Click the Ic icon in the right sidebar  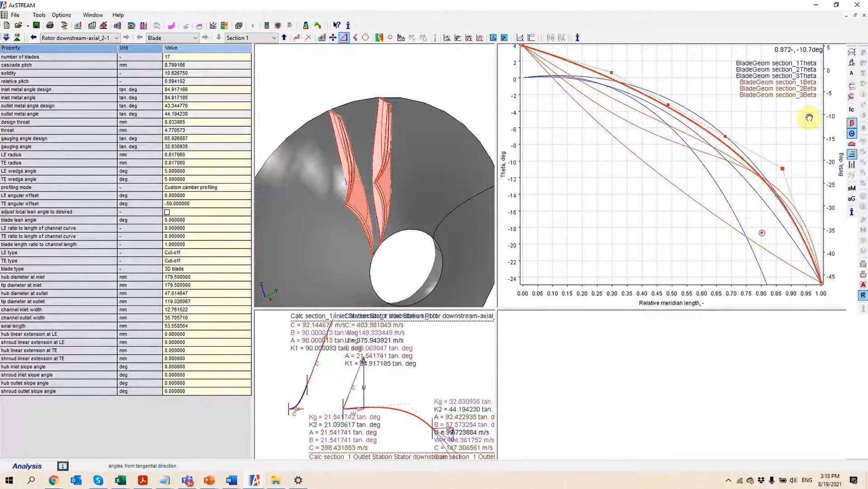852,110
